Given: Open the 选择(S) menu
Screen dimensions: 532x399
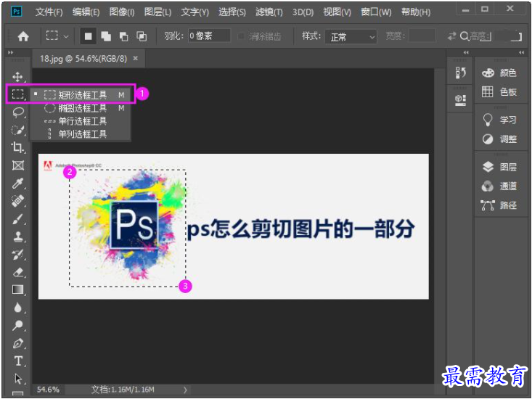Looking at the screenshot, I should pyautogui.click(x=232, y=12).
